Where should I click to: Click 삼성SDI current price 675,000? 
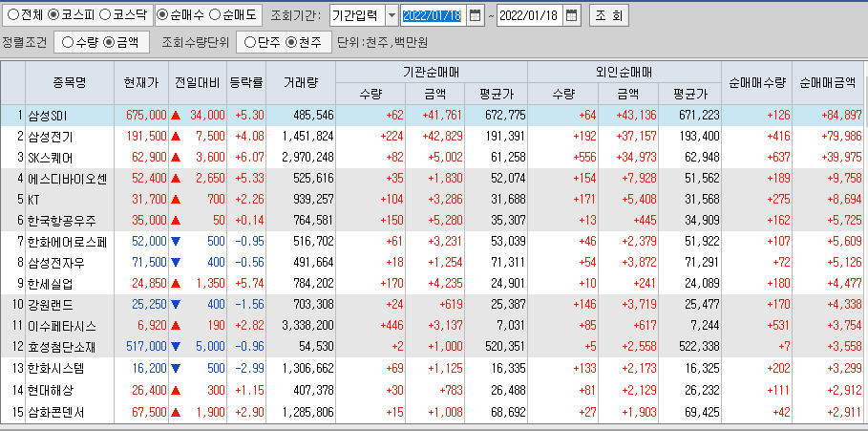[146, 116]
